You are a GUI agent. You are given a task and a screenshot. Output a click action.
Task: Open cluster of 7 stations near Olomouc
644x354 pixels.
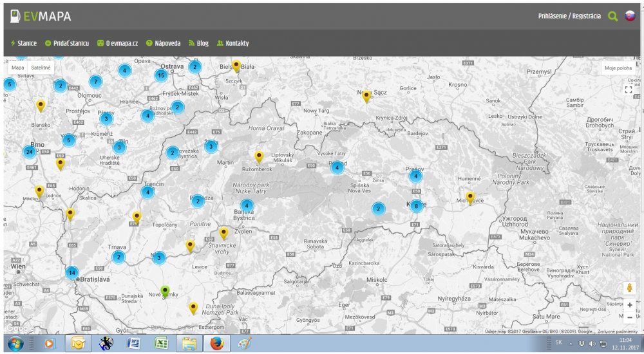[x=96, y=81]
